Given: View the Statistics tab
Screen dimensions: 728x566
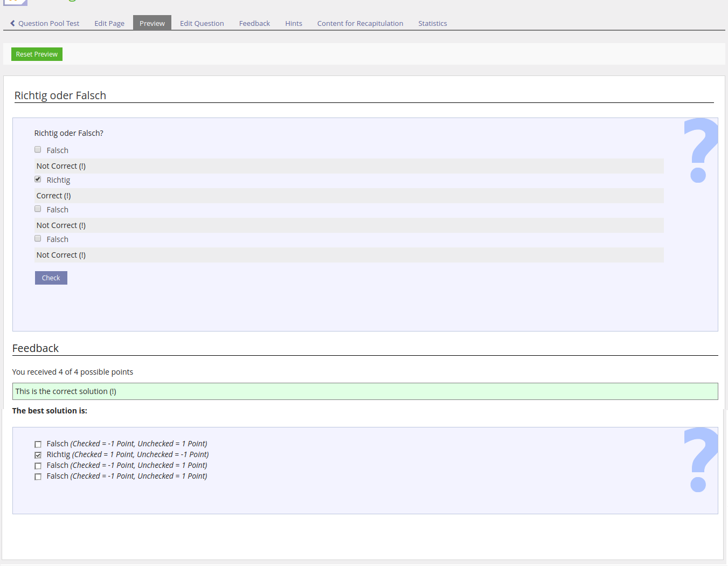Looking at the screenshot, I should pos(432,23).
